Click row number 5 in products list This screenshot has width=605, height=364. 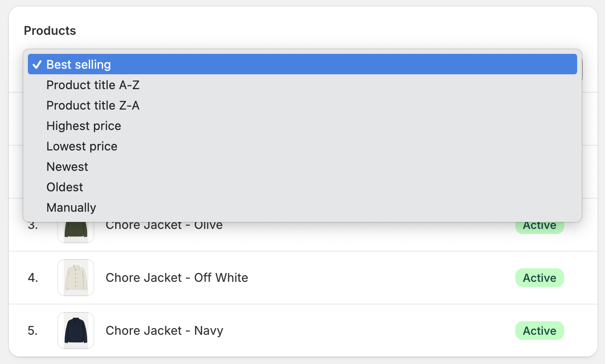33,331
